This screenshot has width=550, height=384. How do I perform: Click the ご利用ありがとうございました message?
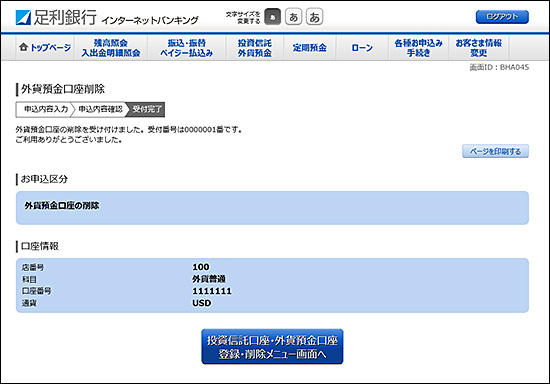point(69,140)
